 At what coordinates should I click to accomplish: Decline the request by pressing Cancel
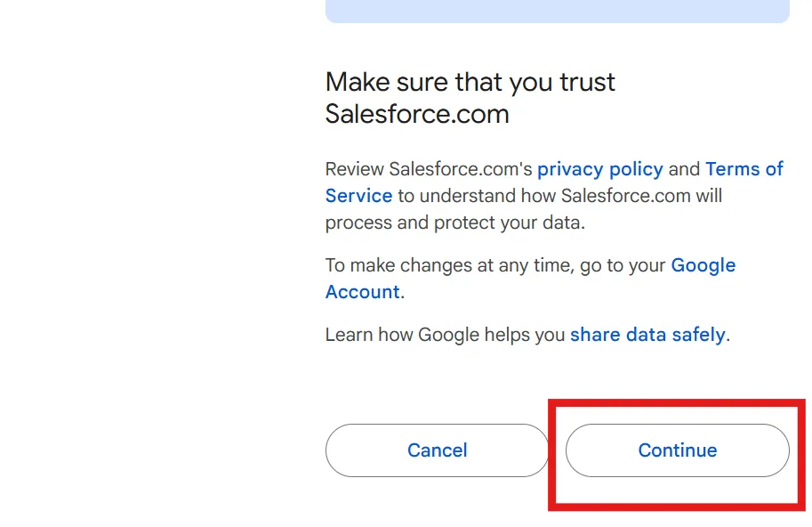click(437, 450)
